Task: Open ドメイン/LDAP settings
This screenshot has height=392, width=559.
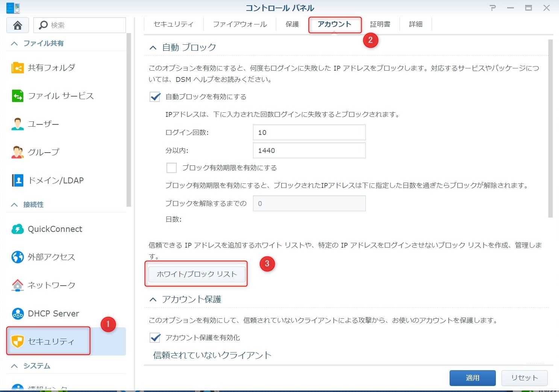Action: click(x=56, y=180)
